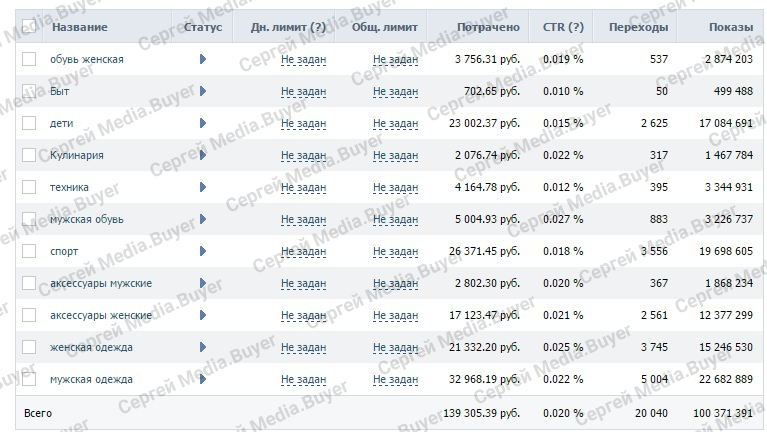Open campaign мужская одежда
767x432 pixels.
coord(91,379)
